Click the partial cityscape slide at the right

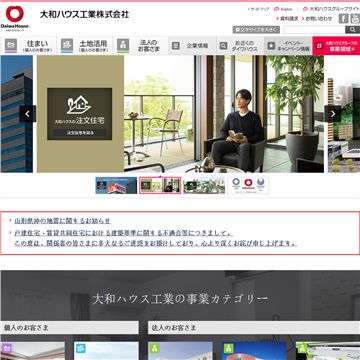344,114
